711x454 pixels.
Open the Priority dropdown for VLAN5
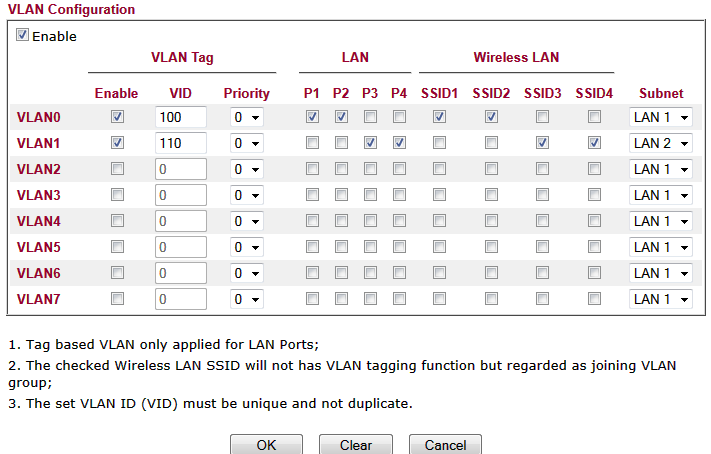point(246,247)
